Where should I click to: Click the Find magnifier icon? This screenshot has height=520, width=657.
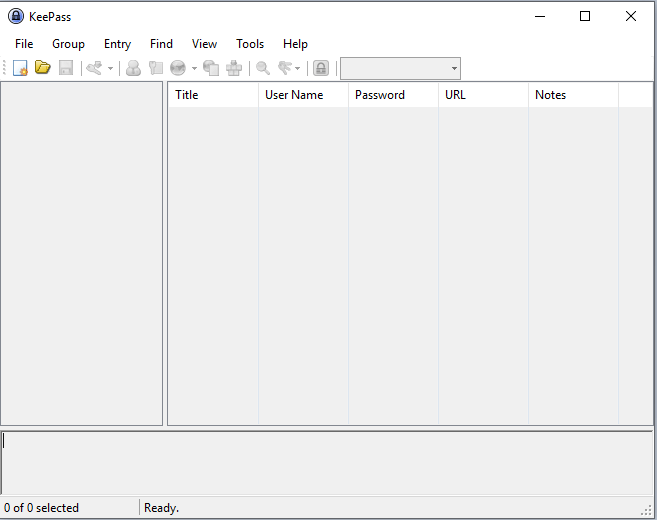click(x=263, y=68)
